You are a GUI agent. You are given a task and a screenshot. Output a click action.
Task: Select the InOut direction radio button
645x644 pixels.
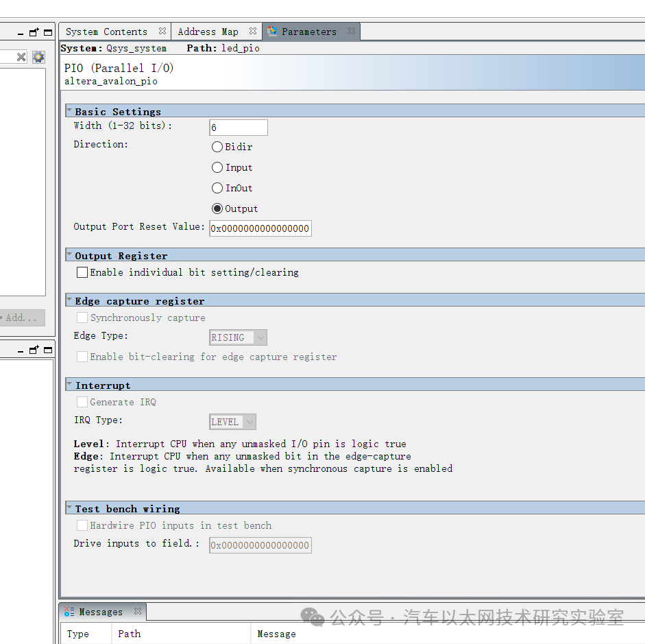[x=217, y=188]
